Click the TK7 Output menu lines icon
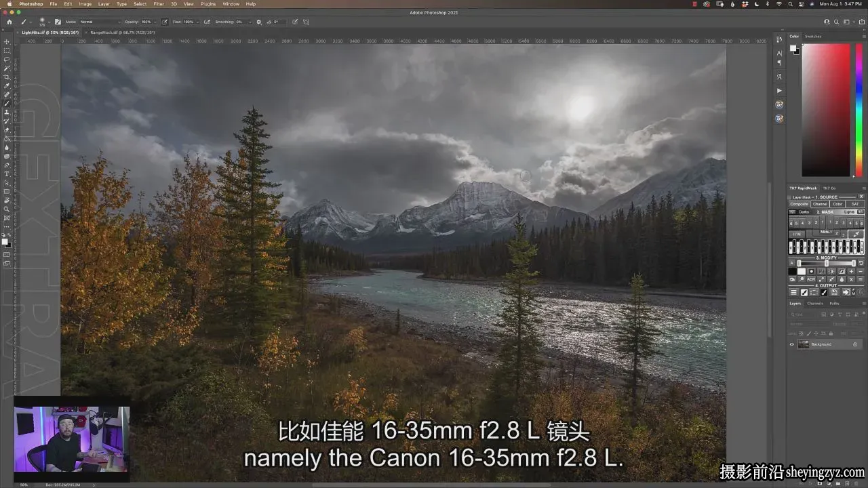The height and width of the screenshot is (488, 868). point(793,292)
